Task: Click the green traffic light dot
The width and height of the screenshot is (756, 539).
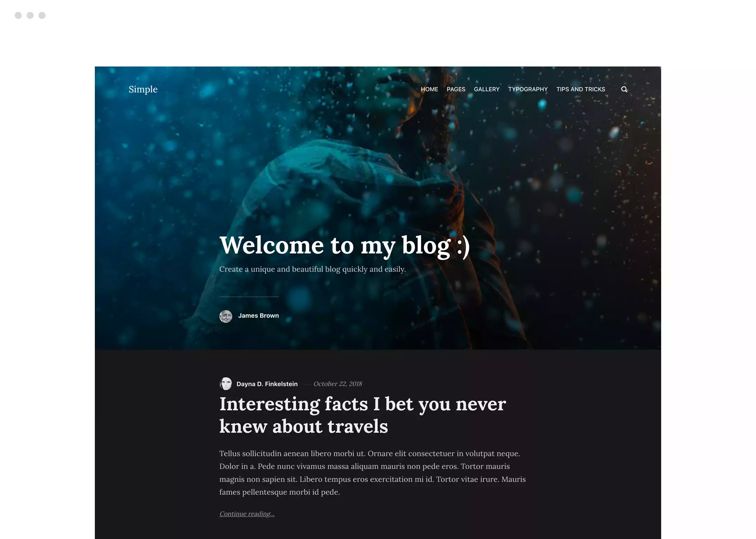Action: [42, 16]
